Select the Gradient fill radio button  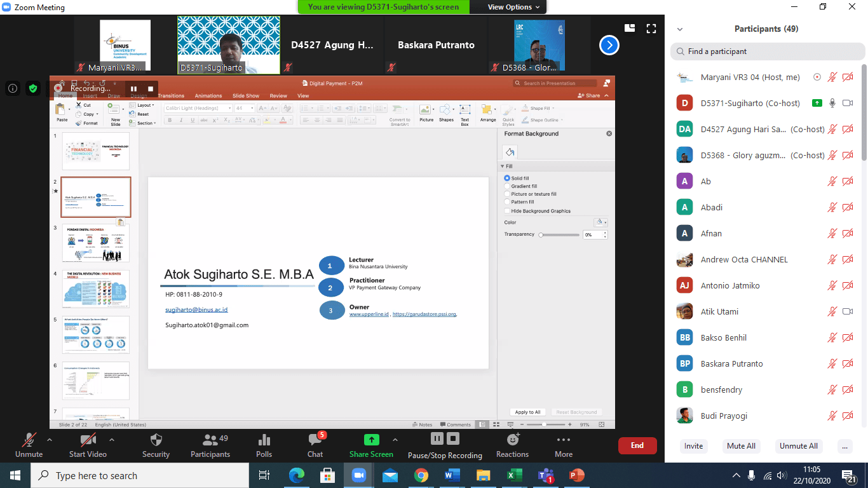point(507,186)
